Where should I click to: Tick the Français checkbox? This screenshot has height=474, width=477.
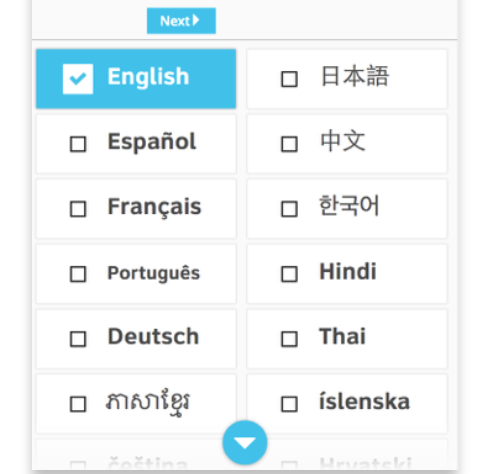pos(78,209)
